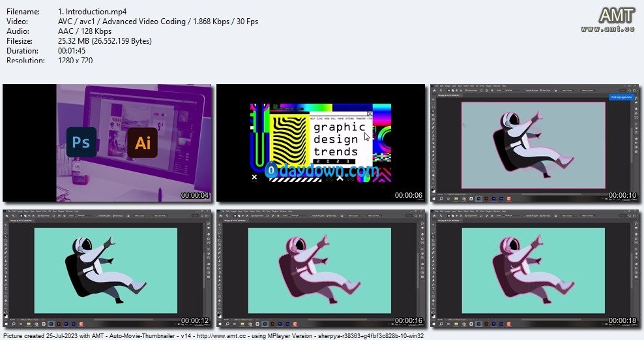Select the Lasso tool in the 00:00:12 frame
The height and width of the screenshot is (340, 644).
pyautogui.click(x=6, y=233)
